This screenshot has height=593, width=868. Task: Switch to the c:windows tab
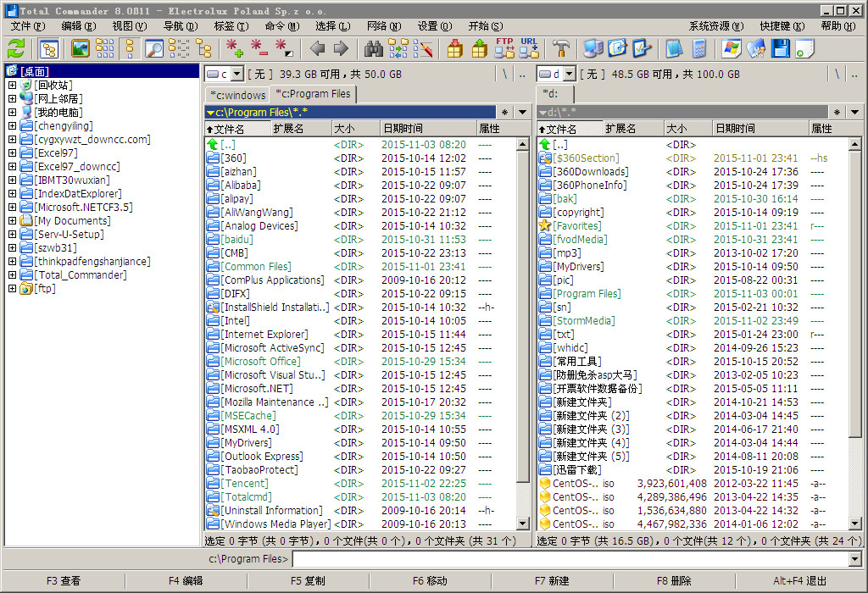coord(237,95)
